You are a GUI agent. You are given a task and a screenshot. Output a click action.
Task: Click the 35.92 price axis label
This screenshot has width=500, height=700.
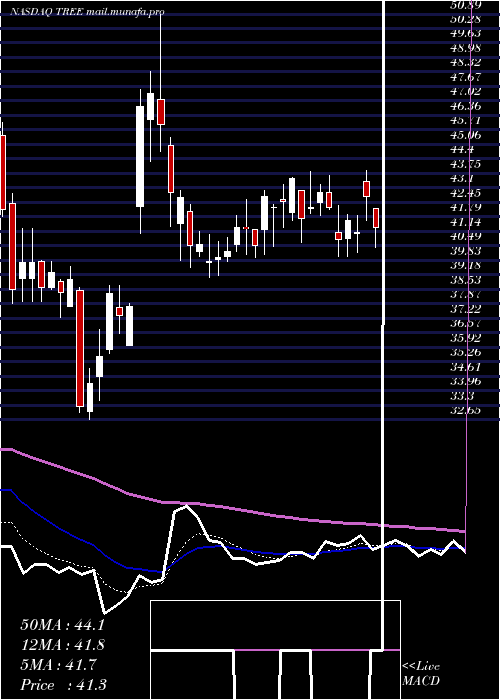tap(466, 338)
